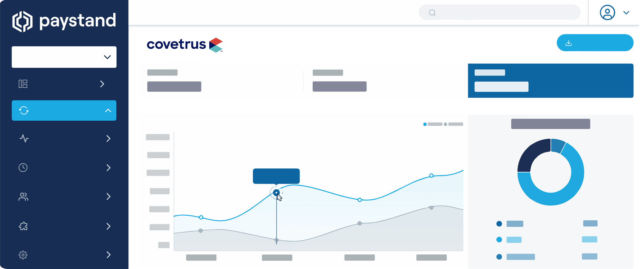
Task: Click the third gray line data point
Action: pos(360,223)
